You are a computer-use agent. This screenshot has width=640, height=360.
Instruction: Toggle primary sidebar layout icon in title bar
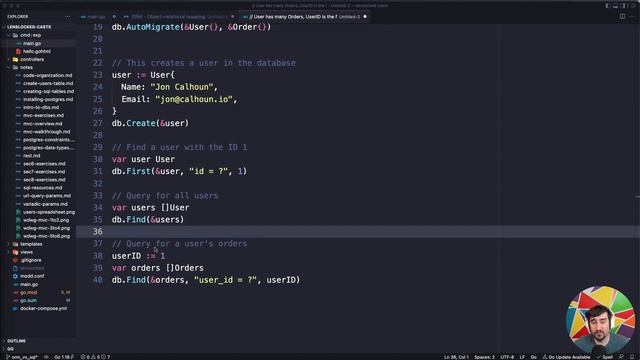(608, 6)
